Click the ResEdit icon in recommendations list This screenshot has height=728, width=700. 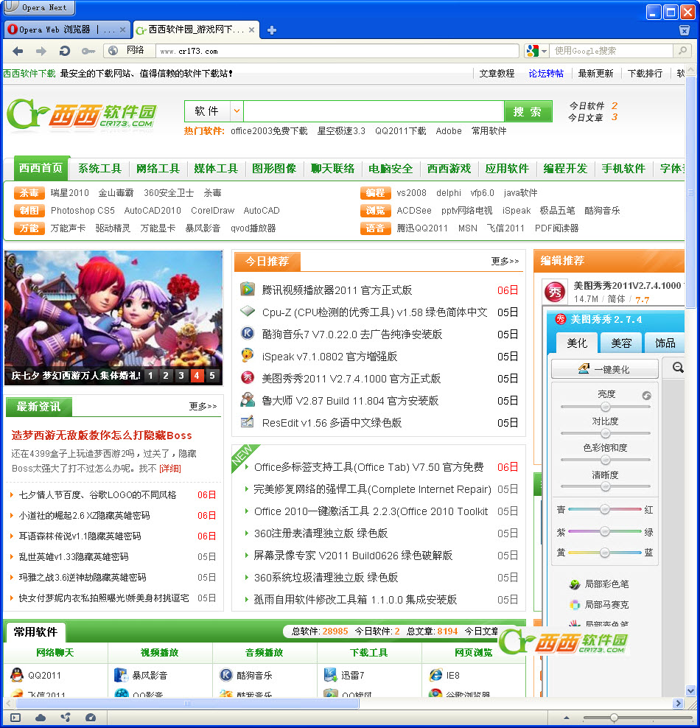[x=248, y=421]
